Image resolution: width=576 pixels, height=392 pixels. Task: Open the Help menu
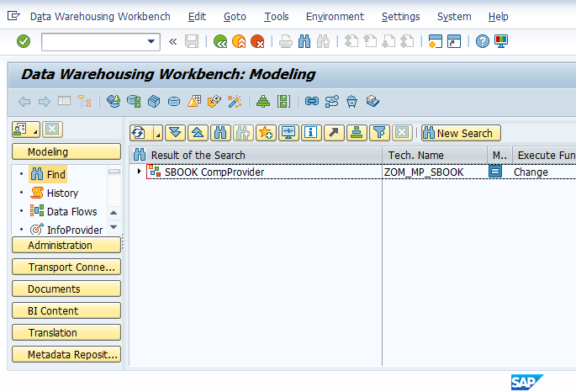click(x=498, y=17)
